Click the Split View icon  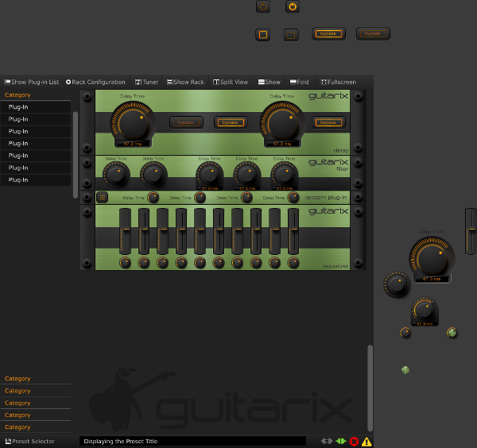point(216,82)
